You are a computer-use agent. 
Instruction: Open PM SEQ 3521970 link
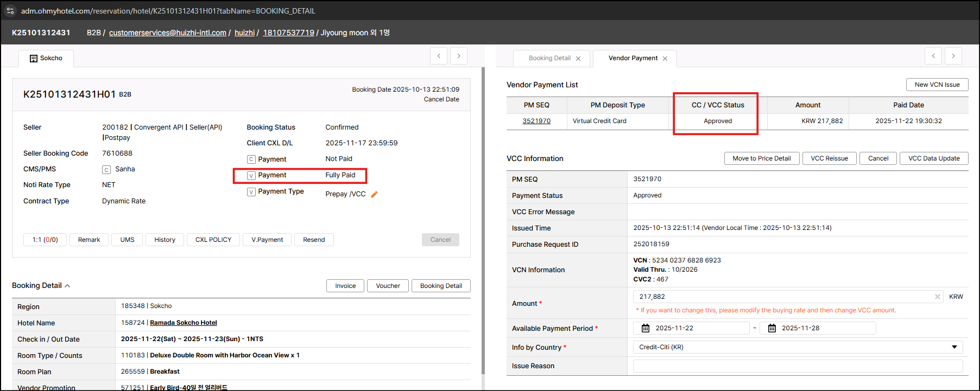click(x=536, y=121)
